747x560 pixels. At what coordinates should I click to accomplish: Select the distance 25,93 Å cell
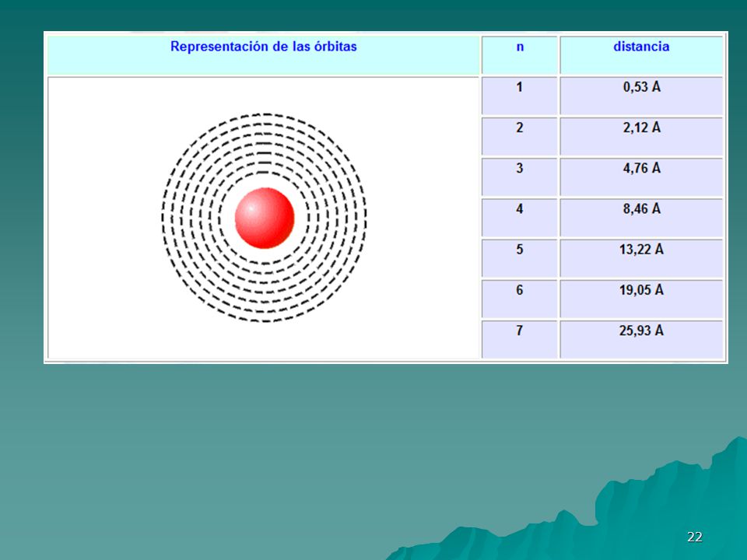(641, 339)
